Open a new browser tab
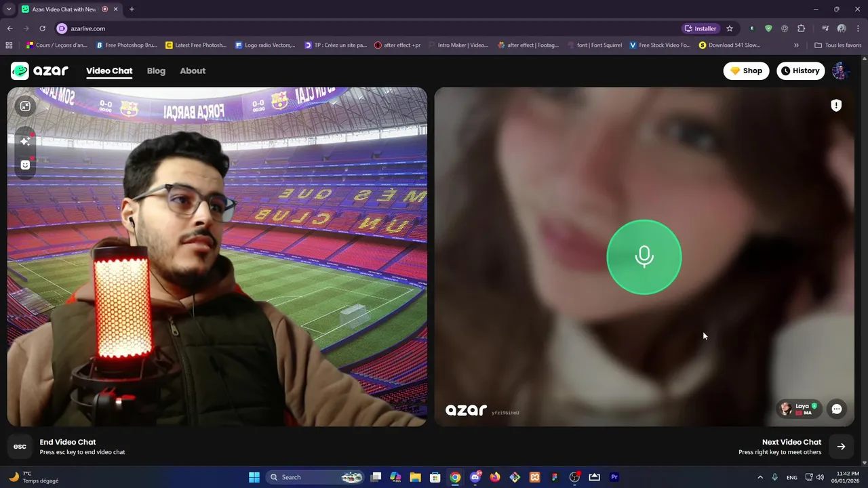The height and width of the screenshot is (488, 868). pos(132,9)
